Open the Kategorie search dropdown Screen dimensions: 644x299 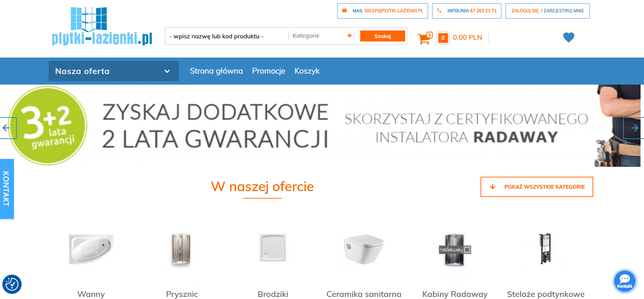tap(321, 36)
